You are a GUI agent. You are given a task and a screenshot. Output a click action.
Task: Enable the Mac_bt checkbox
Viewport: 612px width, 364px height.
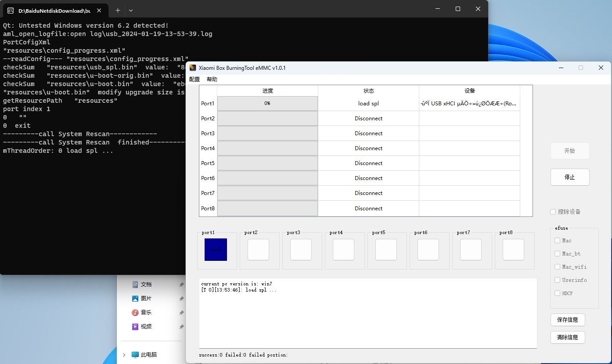(x=558, y=254)
